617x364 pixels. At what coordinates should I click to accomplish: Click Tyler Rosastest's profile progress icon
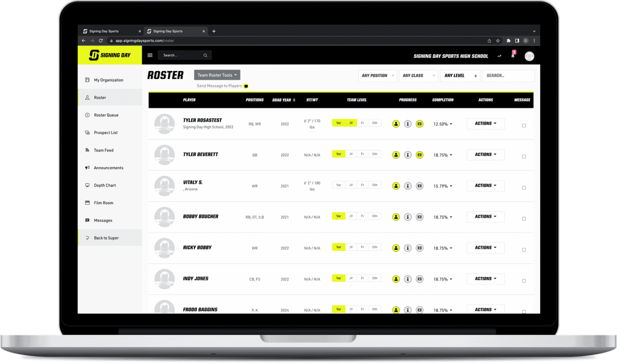[x=396, y=124]
